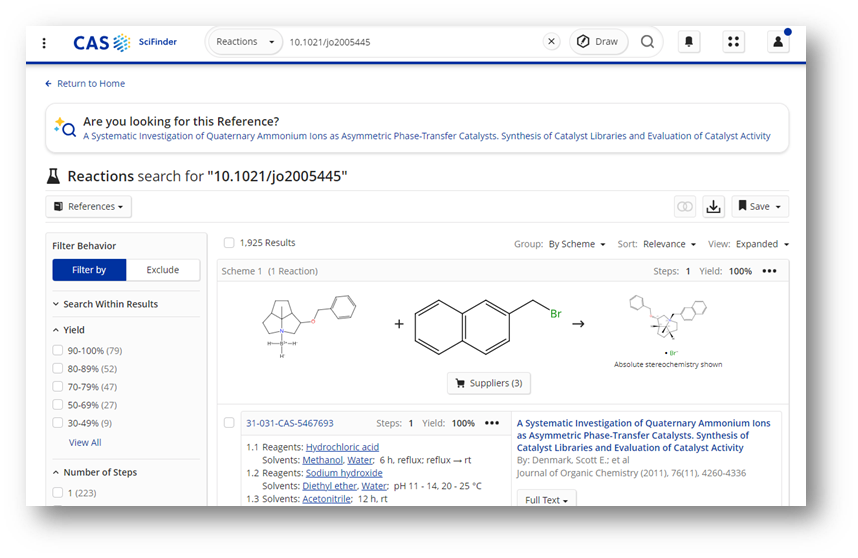Check the 80-89% yield filter
Screen dimensions: 858x558
tap(57, 368)
